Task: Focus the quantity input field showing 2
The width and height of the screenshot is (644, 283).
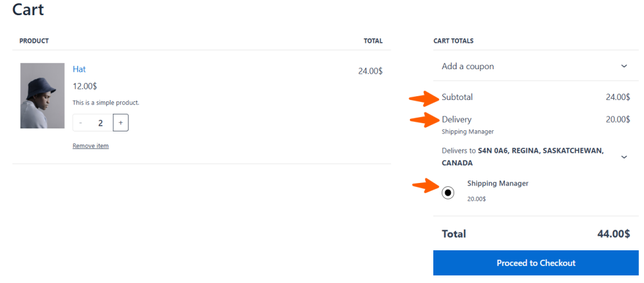Action: (x=100, y=123)
